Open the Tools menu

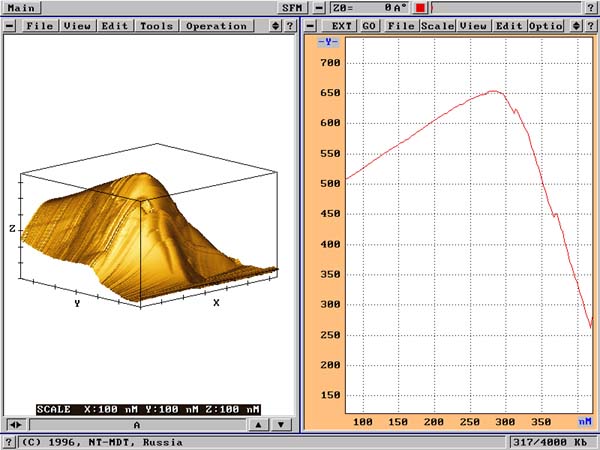(x=156, y=25)
